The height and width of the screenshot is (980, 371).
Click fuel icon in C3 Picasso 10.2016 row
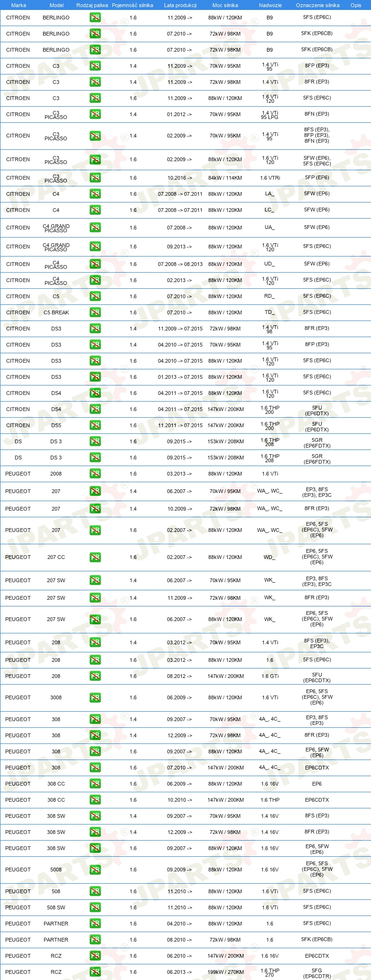click(95, 178)
